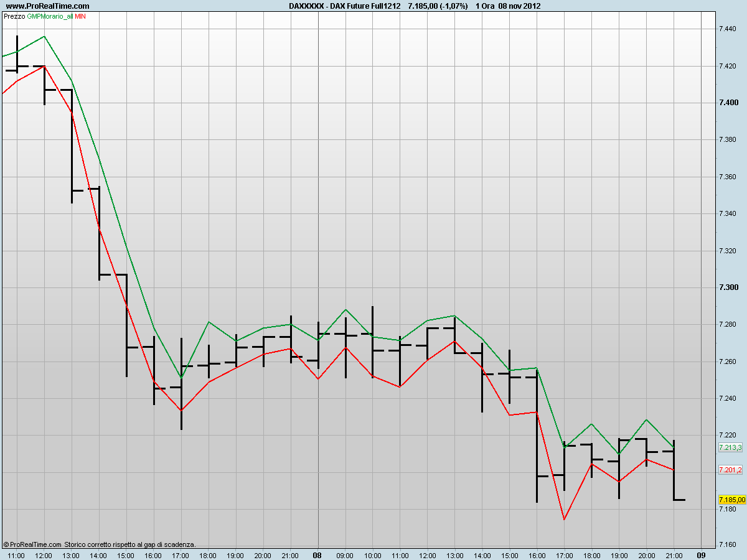Click the red MIN indicator label
The width and height of the screenshot is (747, 560).
[x=80, y=16]
